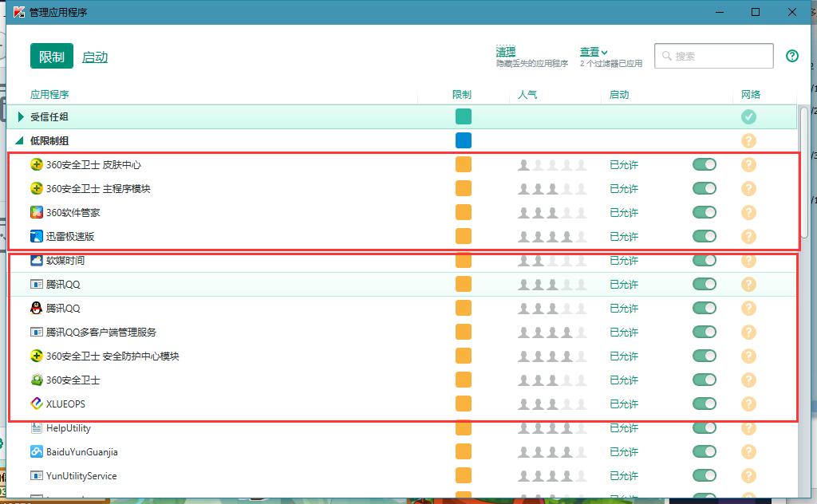817x504 pixels.
Task: Click the 360安全卫士 安全防护中心模块 app icon
Action: [37, 356]
